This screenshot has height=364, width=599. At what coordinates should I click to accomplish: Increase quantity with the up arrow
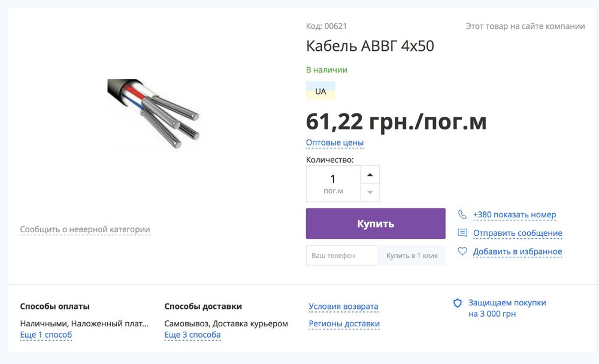370,174
